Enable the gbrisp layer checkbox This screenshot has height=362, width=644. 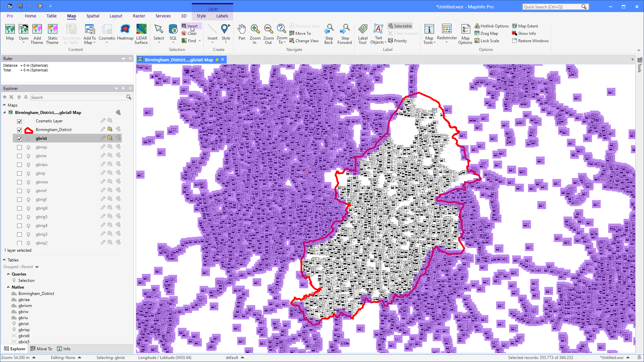(x=19, y=147)
